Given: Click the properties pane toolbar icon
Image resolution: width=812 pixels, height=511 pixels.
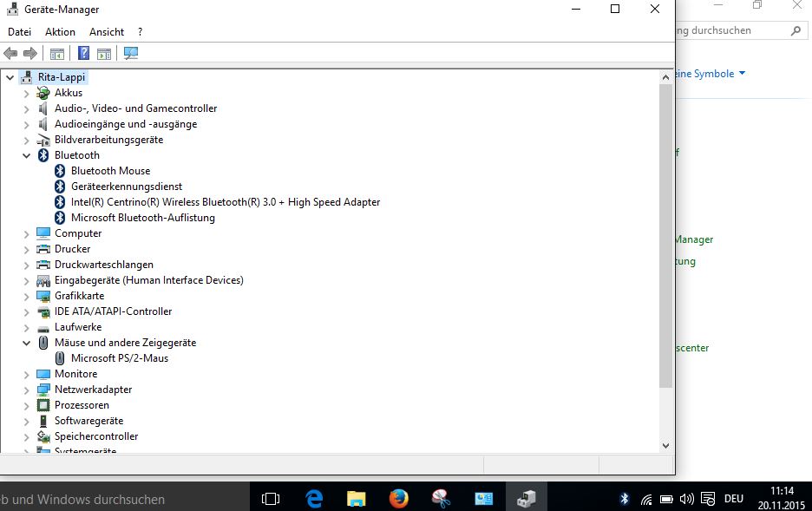Looking at the screenshot, I should click(x=104, y=53).
